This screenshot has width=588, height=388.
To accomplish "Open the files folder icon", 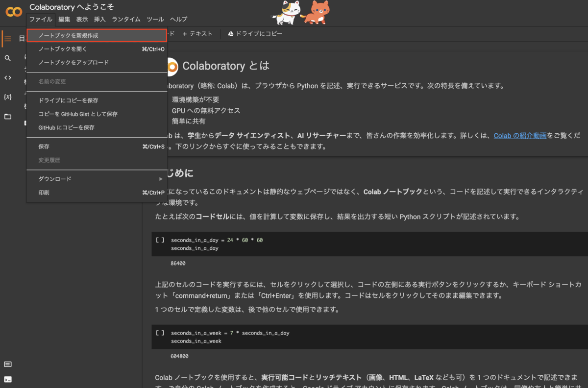I will point(8,117).
